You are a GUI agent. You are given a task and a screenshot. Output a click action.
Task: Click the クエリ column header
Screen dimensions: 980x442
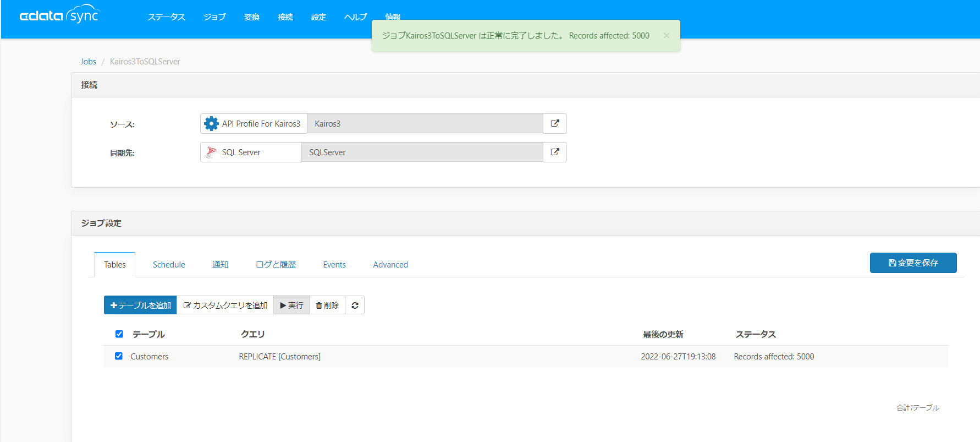[x=253, y=334]
